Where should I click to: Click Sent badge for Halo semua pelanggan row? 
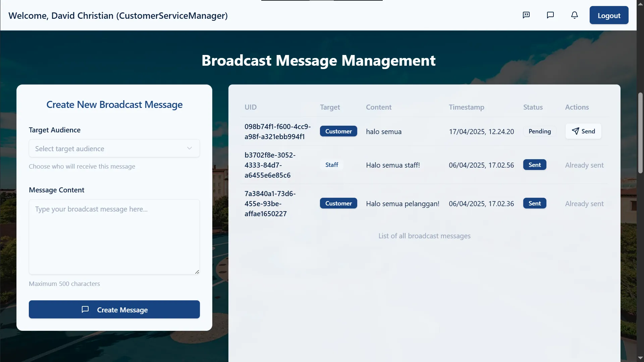tap(534, 203)
